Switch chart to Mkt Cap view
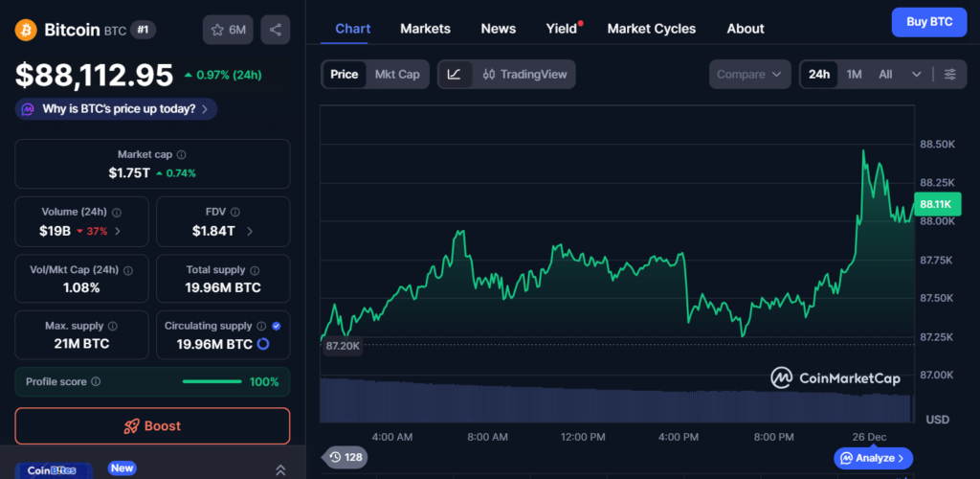This screenshot has width=980, height=479. [x=397, y=74]
